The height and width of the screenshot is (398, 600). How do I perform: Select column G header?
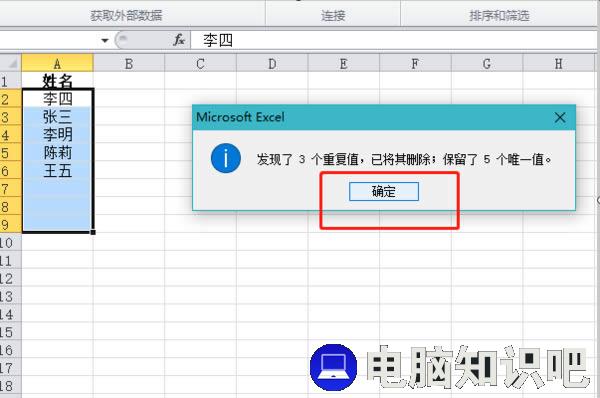click(487, 63)
